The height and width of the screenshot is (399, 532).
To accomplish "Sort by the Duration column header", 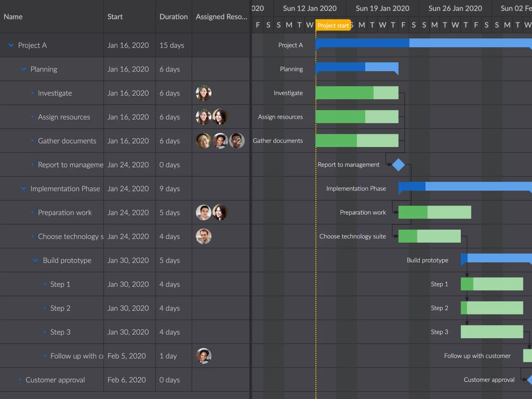I will click(x=173, y=17).
